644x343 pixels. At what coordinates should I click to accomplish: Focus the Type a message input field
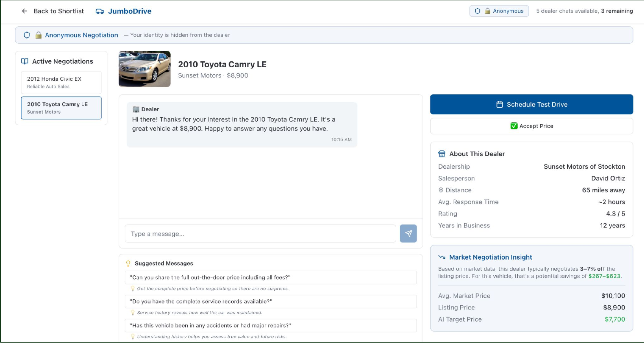click(260, 234)
